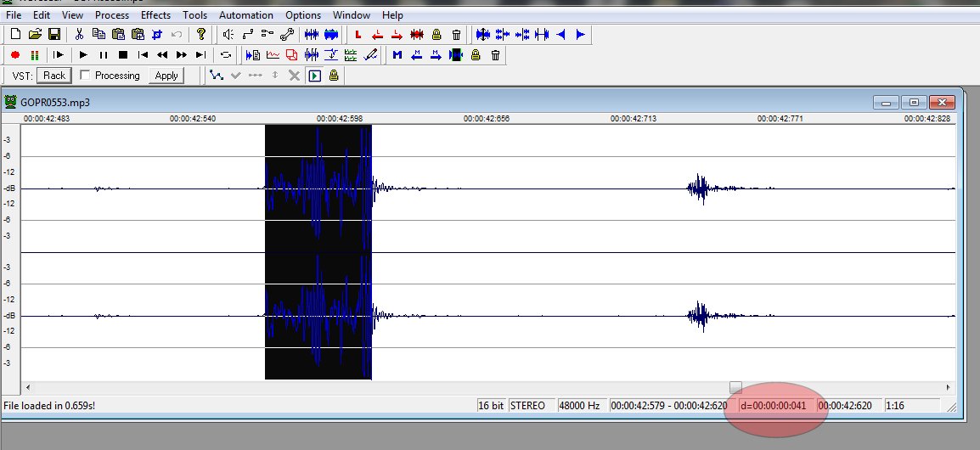
Task: Open the Tools menu
Action: click(x=194, y=15)
